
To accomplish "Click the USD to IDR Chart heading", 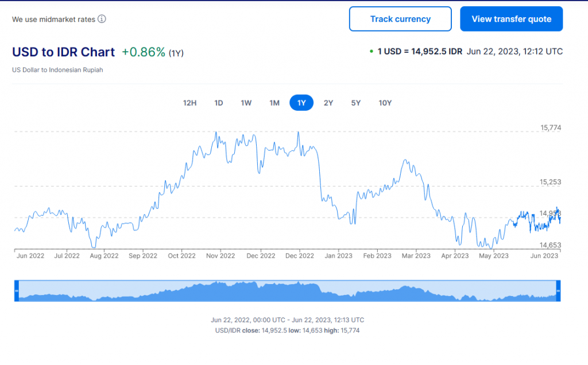I will (63, 52).
